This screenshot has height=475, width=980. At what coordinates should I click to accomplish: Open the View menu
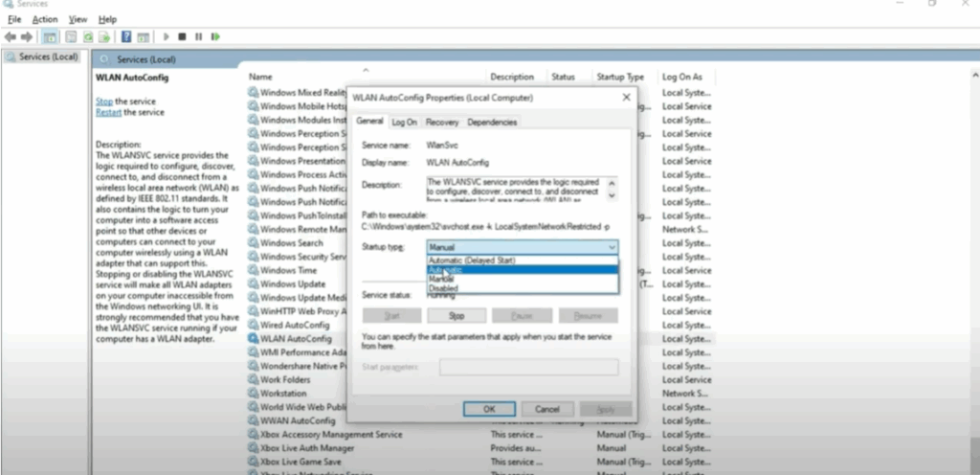pos(78,19)
